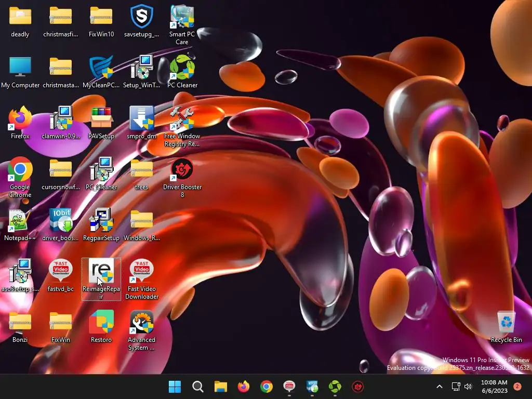Select the MyCleanPC... installer icon

coord(101,72)
